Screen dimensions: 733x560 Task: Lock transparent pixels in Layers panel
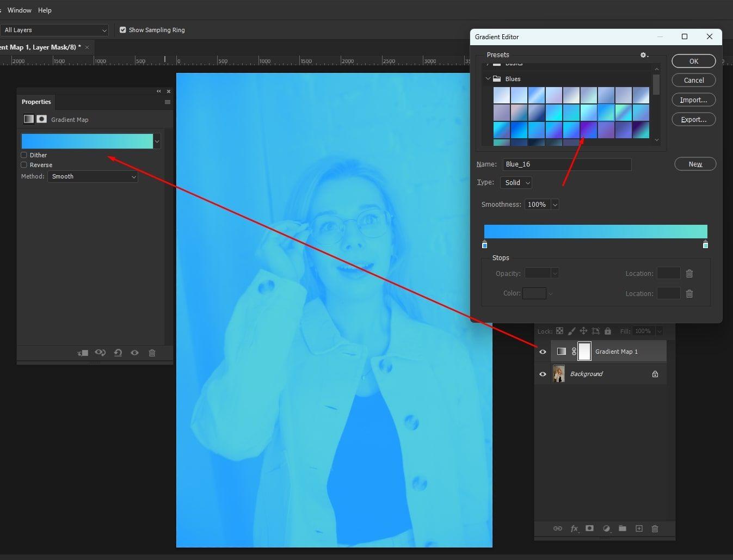click(559, 331)
